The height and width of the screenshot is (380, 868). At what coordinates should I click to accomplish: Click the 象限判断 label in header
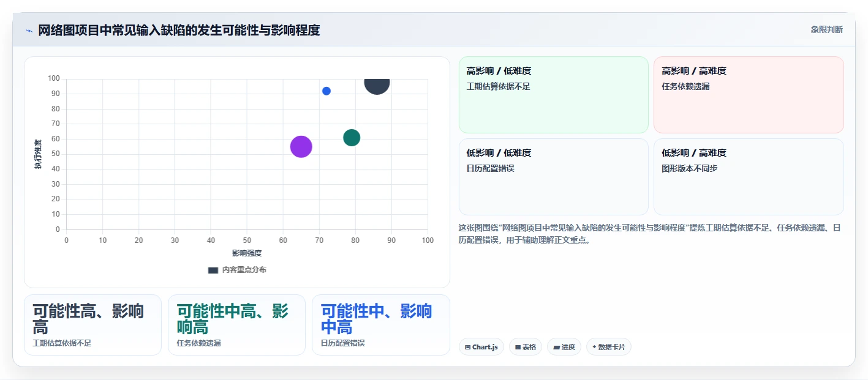(826, 29)
